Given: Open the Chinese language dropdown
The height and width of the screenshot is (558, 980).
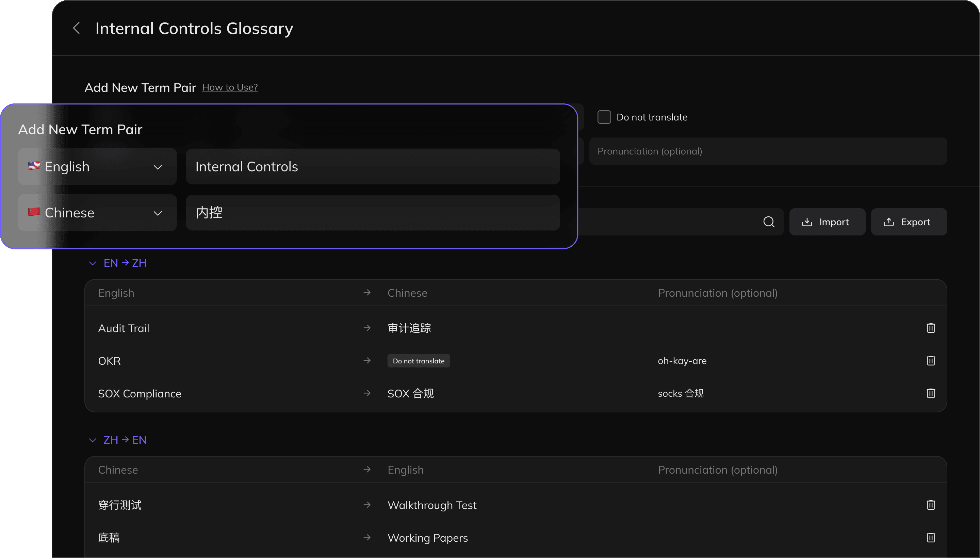Looking at the screenshot, I should (97, 213).
